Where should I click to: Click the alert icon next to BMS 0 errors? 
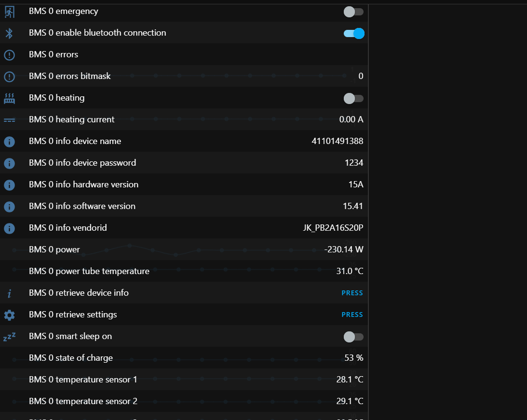[10, 55]
